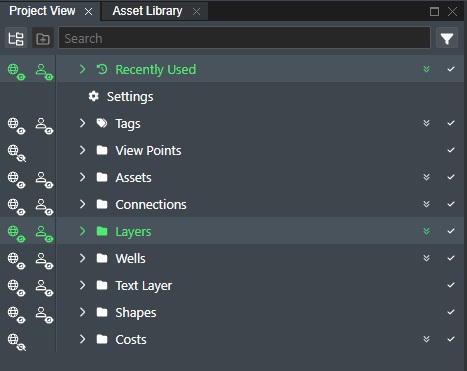Click double chevron on Wells row
467x371 pixels.
click(x=426, y=258)
